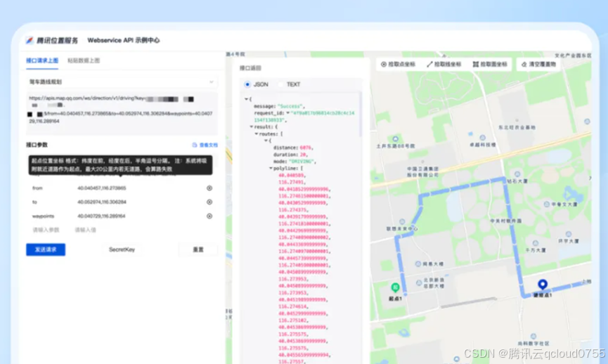Open the 驾车路线规划 API dropdown
The image size is (608, 364).
122,82
